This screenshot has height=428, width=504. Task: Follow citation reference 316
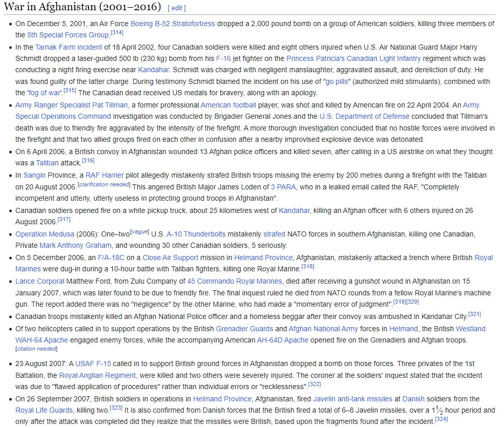click(88, 160)
